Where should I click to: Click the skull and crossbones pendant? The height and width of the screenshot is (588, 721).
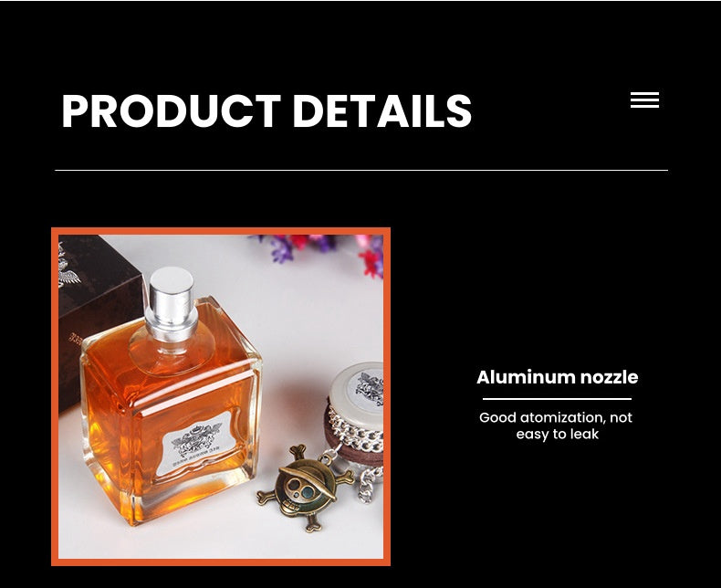pyautogui.click(x=306, y=488)
